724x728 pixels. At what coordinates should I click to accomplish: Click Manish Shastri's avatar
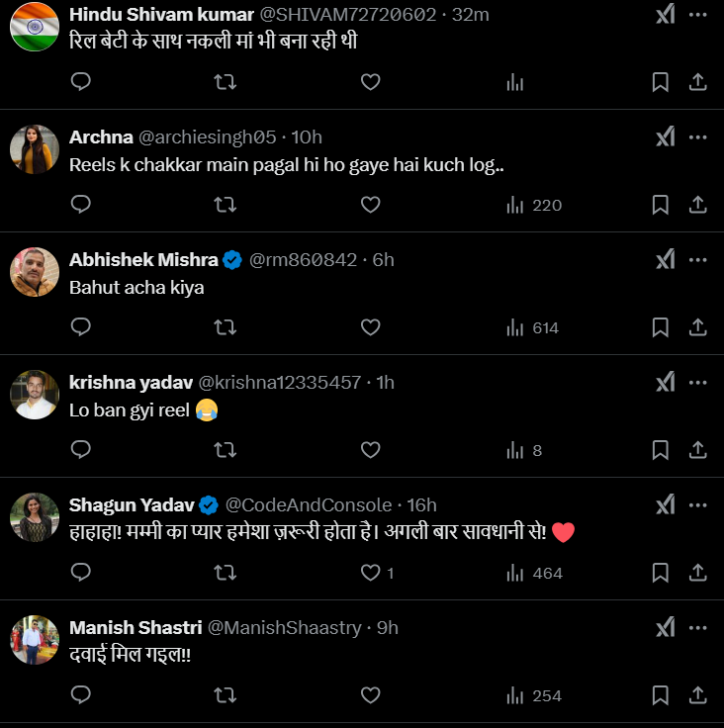35,640
